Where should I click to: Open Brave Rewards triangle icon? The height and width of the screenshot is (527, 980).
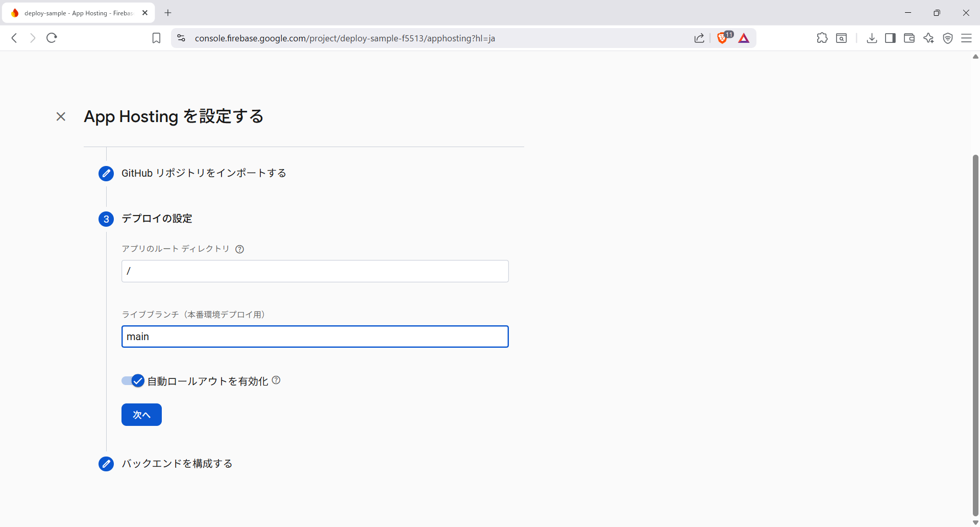[x=744, y=38]
